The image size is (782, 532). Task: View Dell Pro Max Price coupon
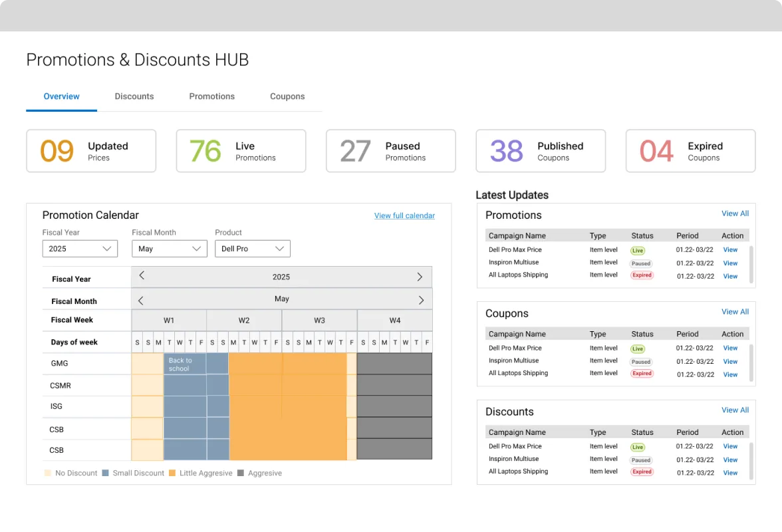(x=730, y=348)
